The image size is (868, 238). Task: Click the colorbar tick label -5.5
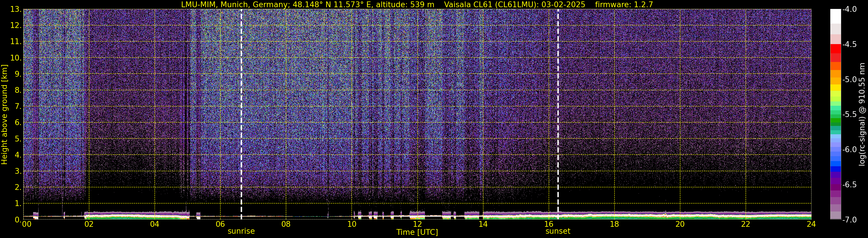click(849, 115)
